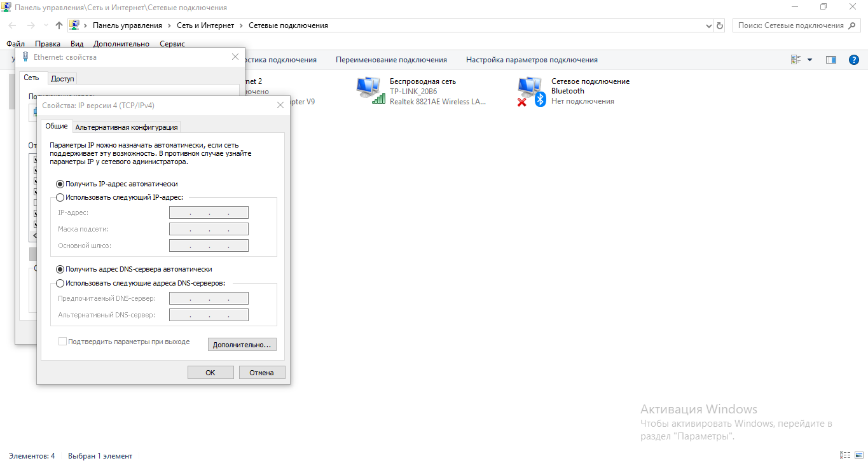Click the Дополнительно... button
Viewport: 868px width, 463px height.
pos(242,345)
